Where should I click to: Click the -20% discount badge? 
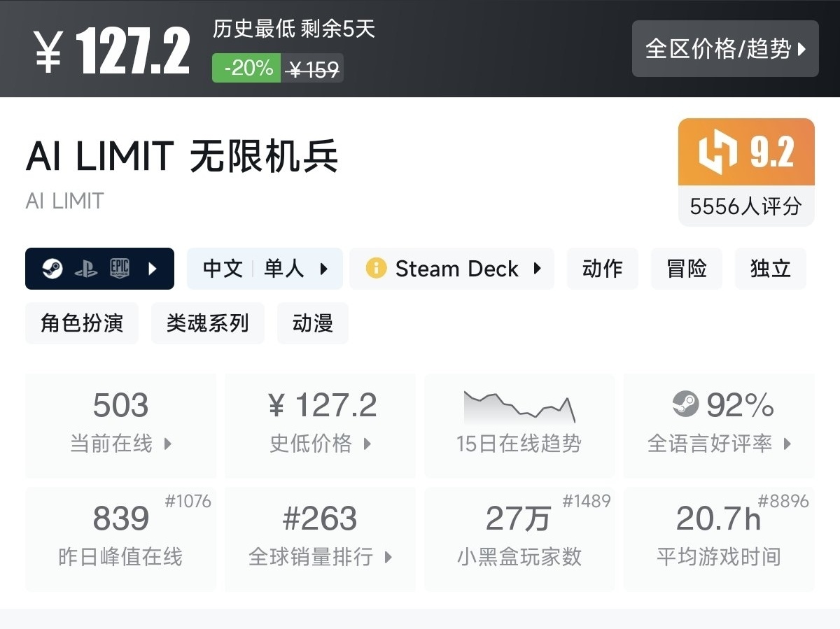click(x=247, y=68)
